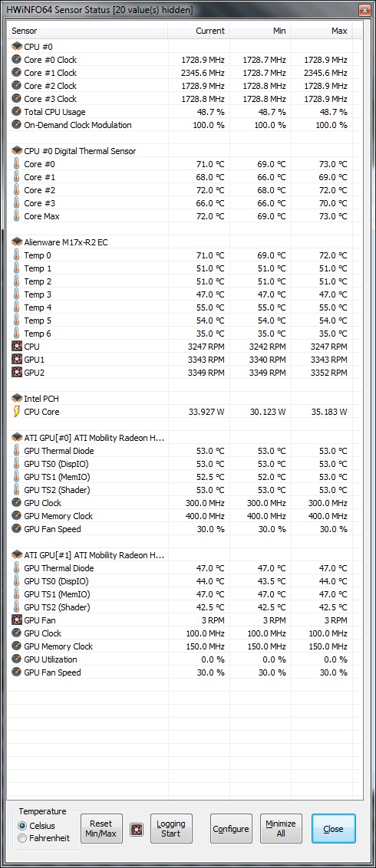
Task: Click the thermometer icon for Core Max
Action: [16, 216]
